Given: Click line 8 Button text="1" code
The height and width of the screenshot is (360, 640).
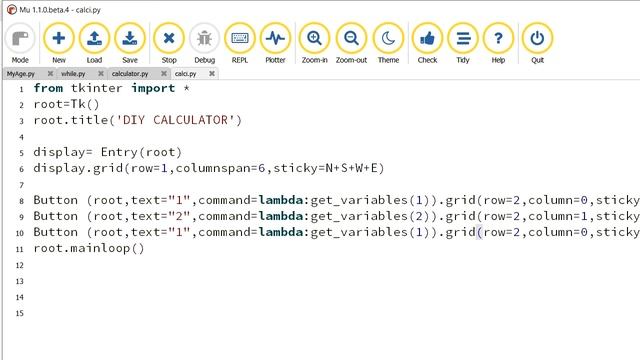Looking at the screenshot, I should [336, 200].
